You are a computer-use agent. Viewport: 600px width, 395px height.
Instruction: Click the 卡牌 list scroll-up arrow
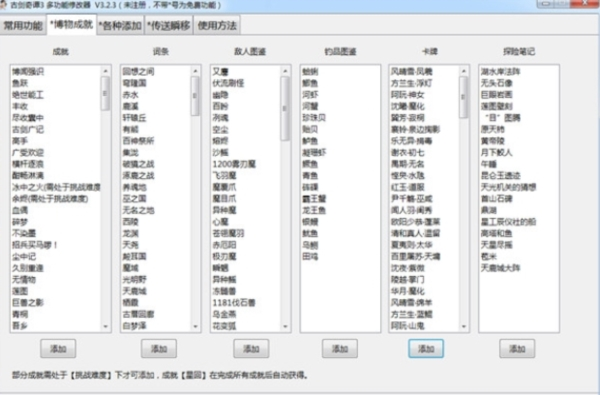click(x=463, y=71)
